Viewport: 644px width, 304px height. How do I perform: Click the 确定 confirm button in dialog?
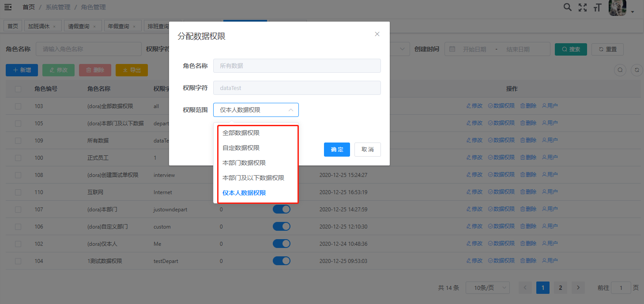(x=336, y=150)
